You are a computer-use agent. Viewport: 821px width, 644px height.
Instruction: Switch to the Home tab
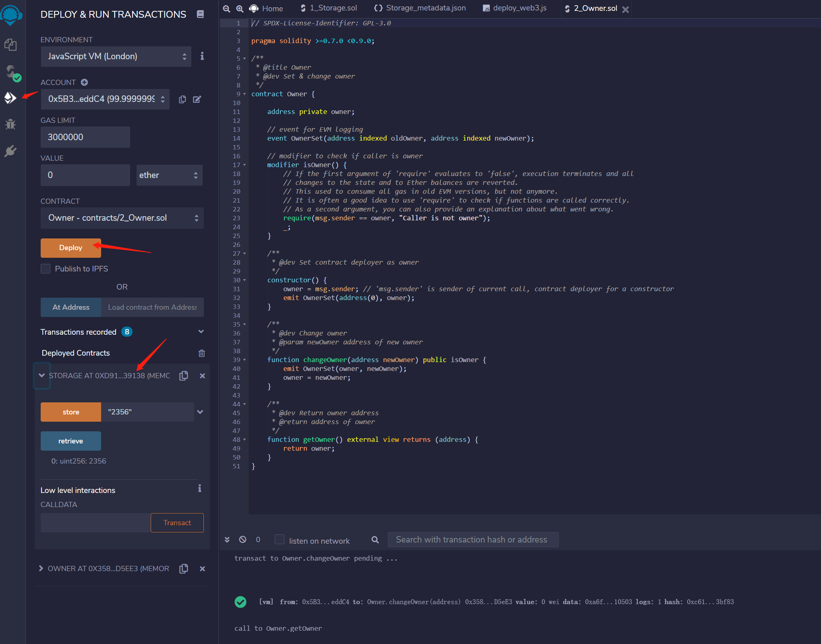(266, 8)
